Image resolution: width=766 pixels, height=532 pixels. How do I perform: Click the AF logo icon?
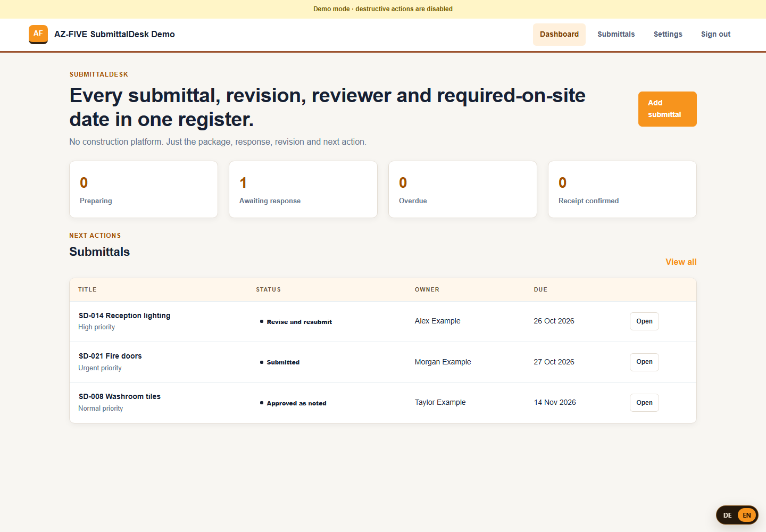(38, 34)
